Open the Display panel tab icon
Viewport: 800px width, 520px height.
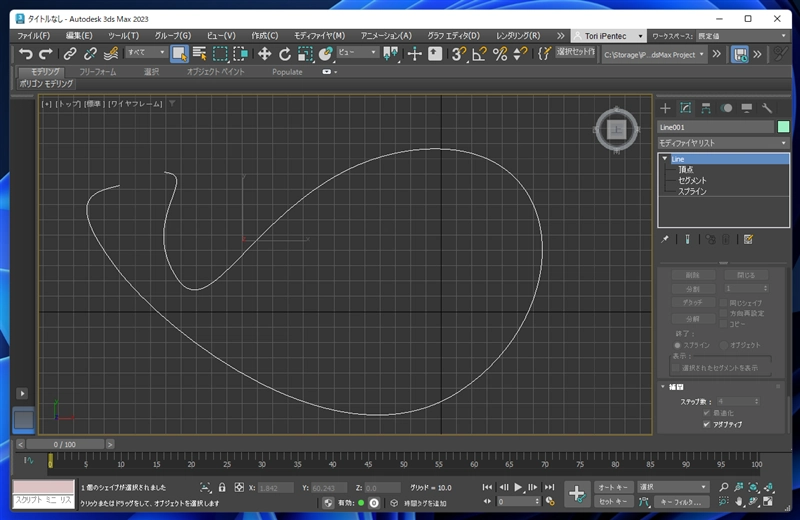[746, 108]
